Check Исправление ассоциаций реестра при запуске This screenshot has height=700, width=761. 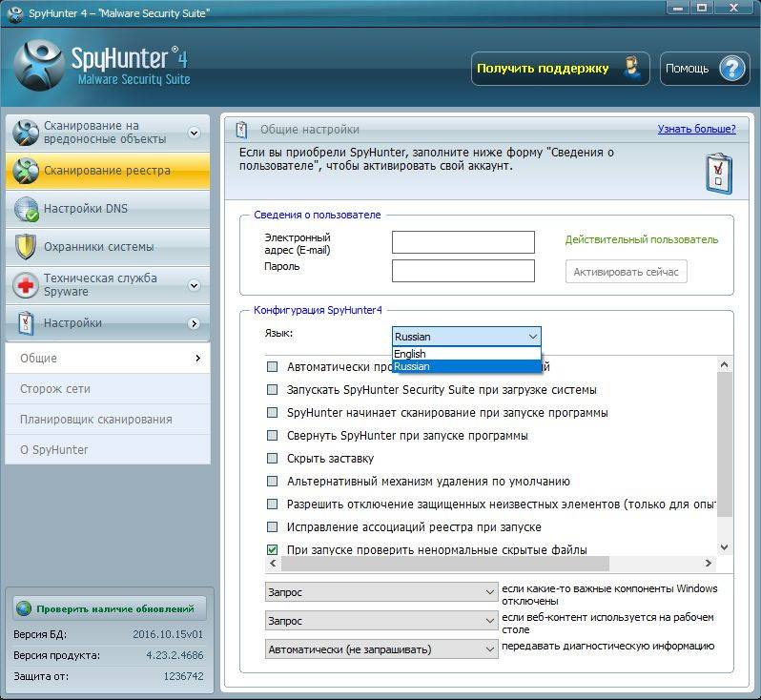click(273, 526)
